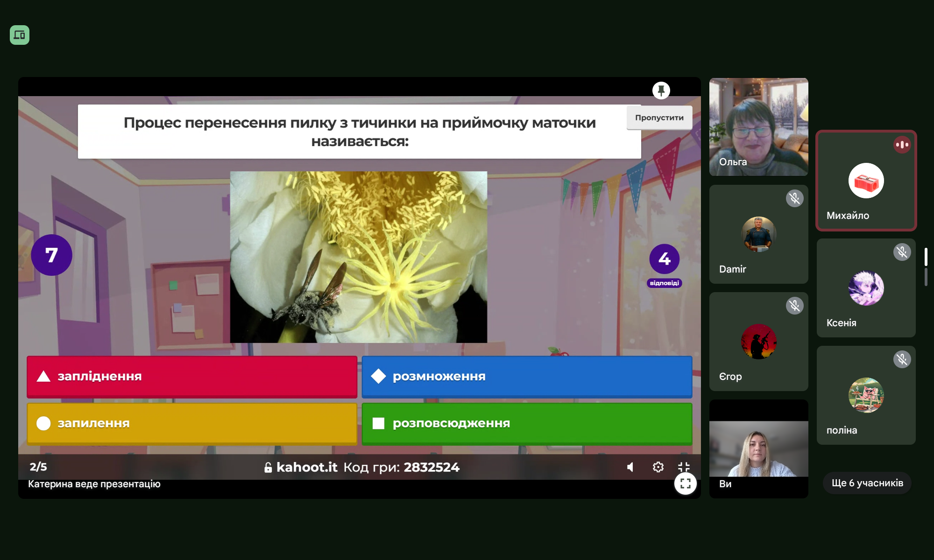934x560 pixels.
Task: Click Damir's muted microphone icon
Action: pyautogui.click(x=794, y=198)
